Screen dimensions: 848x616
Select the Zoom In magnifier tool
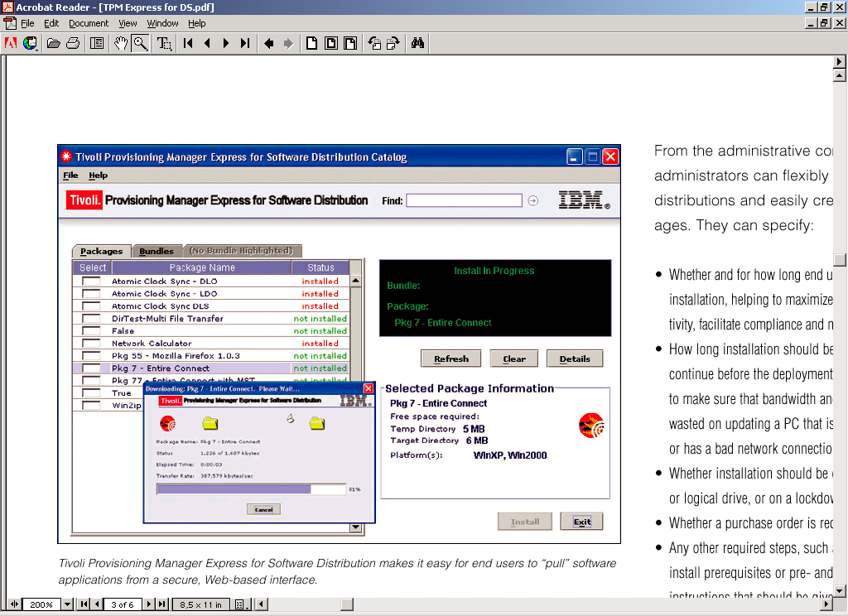click(141, 43)
